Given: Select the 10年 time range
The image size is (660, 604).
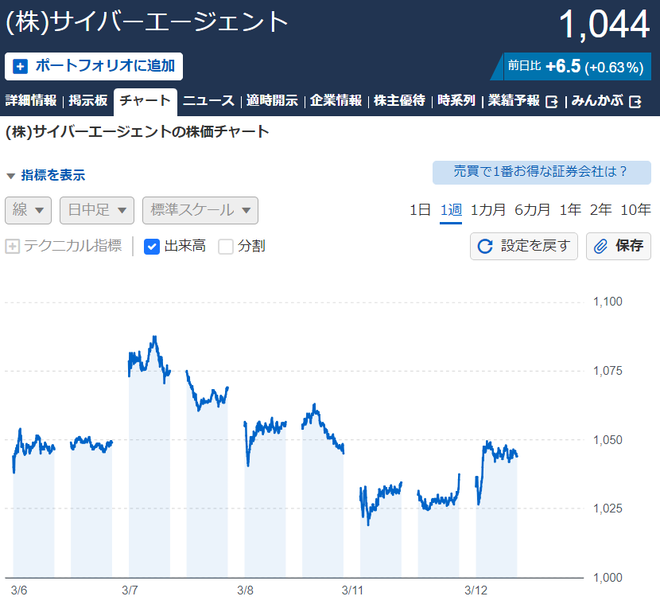Looking at the screenshot, I should pyautogui.click(x=636, y=210).
